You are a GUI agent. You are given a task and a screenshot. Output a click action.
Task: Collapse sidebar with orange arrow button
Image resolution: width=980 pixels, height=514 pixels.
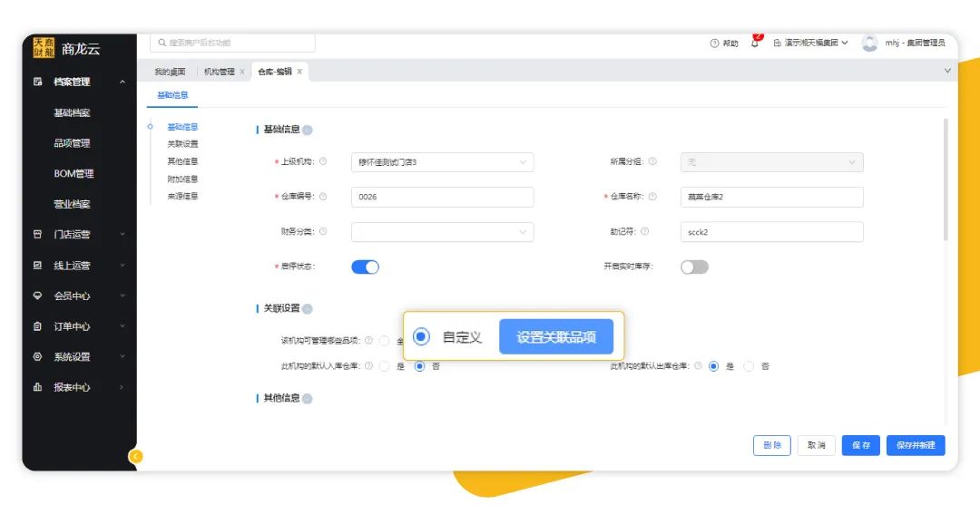(136, 456)
